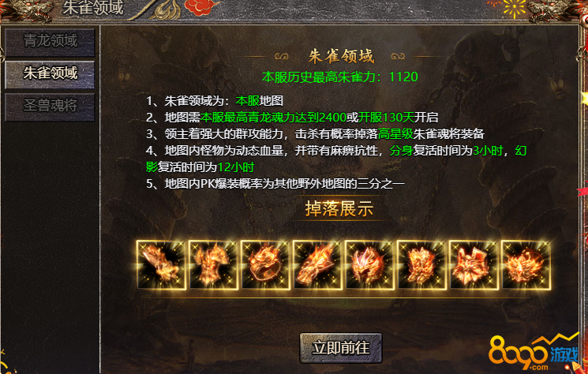Select the flame necklace drop icon
Screen dimensions: 588x374
pyautogui.click(x=526, y=265)
